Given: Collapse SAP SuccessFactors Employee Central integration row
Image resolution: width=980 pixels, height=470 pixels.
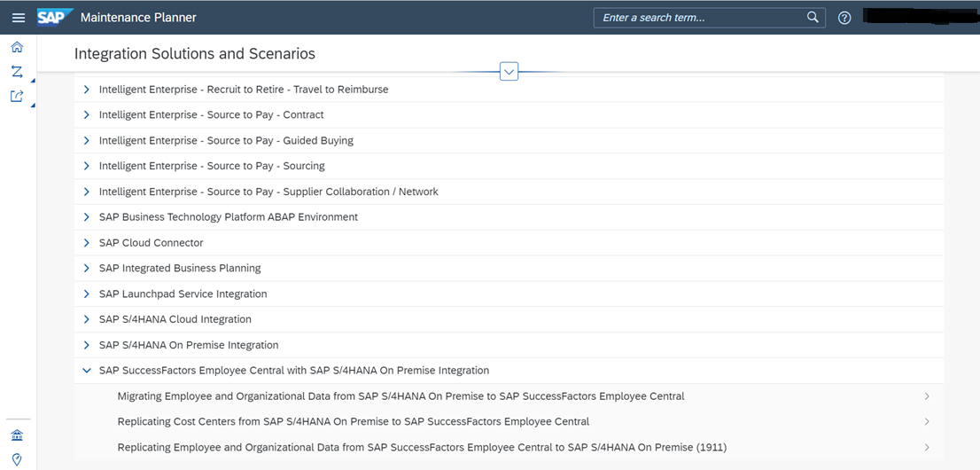Looking at the screenshot, I should (x=86, y=371).
